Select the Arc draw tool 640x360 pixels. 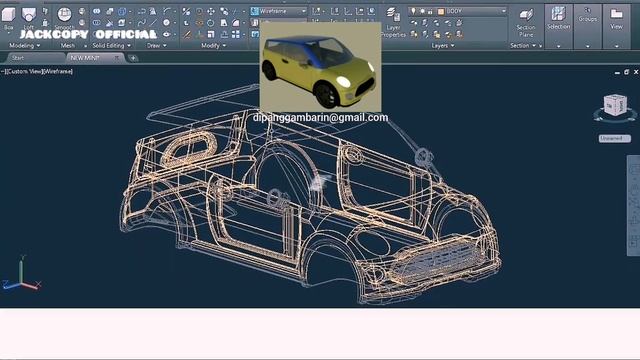tap(167, 11)
